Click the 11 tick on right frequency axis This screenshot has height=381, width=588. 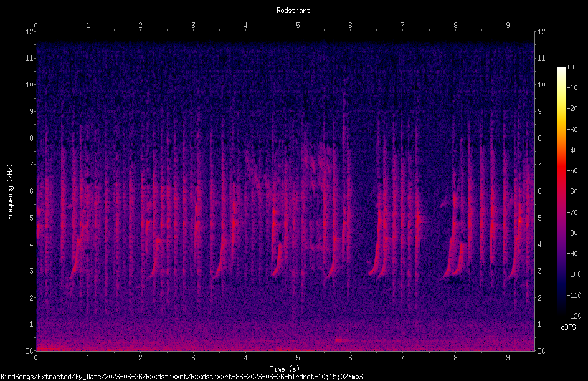[541, 58]
